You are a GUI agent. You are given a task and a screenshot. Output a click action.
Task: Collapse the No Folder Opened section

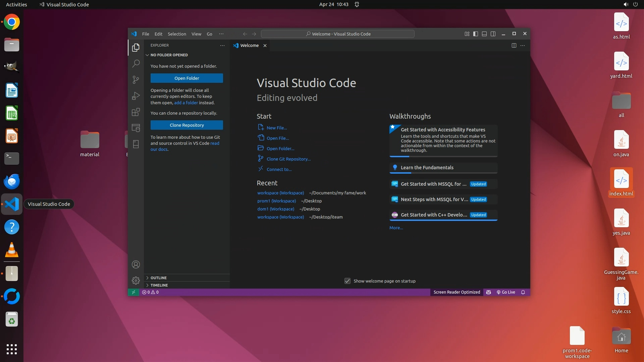click(x=169, y=55)
